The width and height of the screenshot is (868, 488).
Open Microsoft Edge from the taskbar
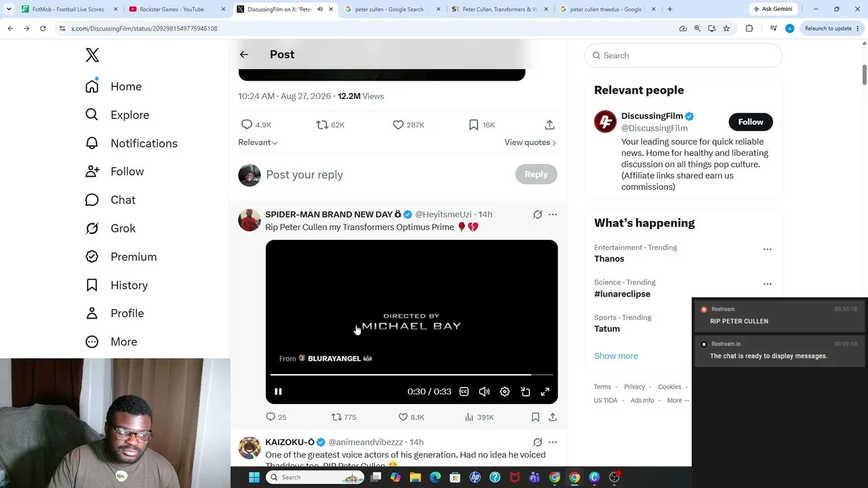(x=435, y=477)
